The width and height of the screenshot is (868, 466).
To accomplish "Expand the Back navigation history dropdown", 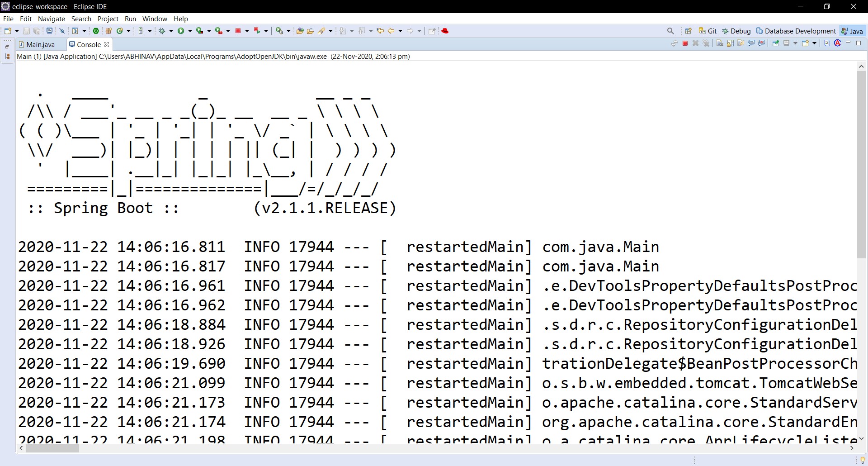I will click(400, 31).
